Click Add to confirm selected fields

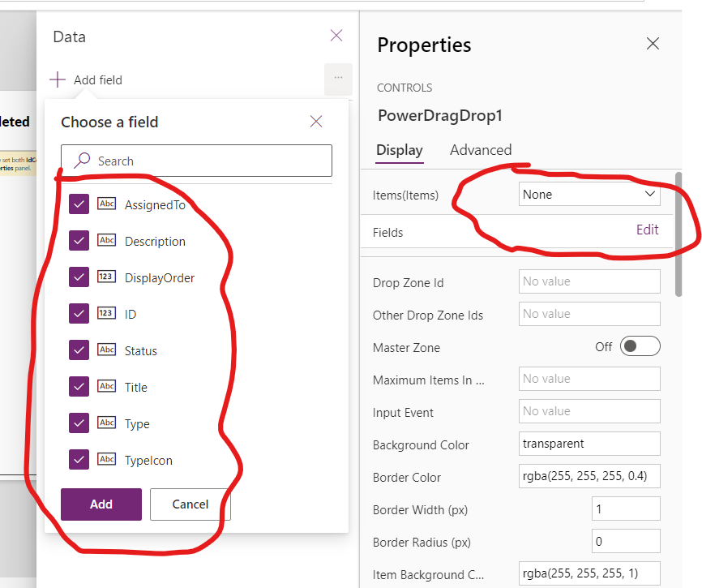[x=101, y=504]
